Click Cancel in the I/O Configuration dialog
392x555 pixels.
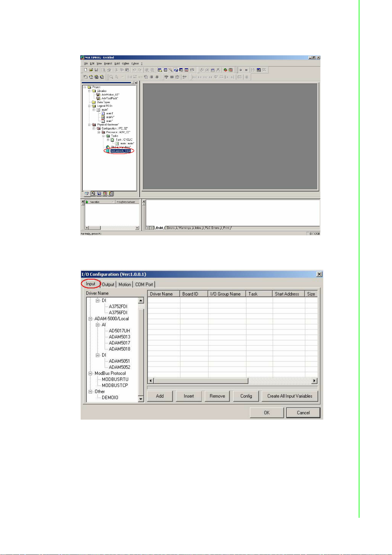(303, 413)
